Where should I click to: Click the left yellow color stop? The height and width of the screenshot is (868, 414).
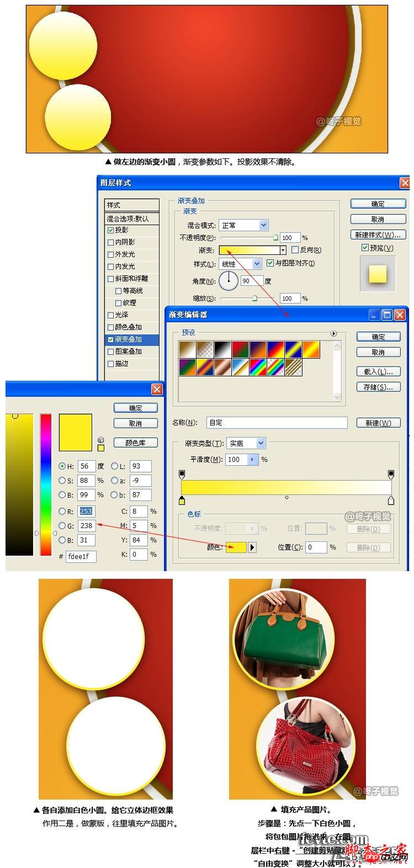182,501
